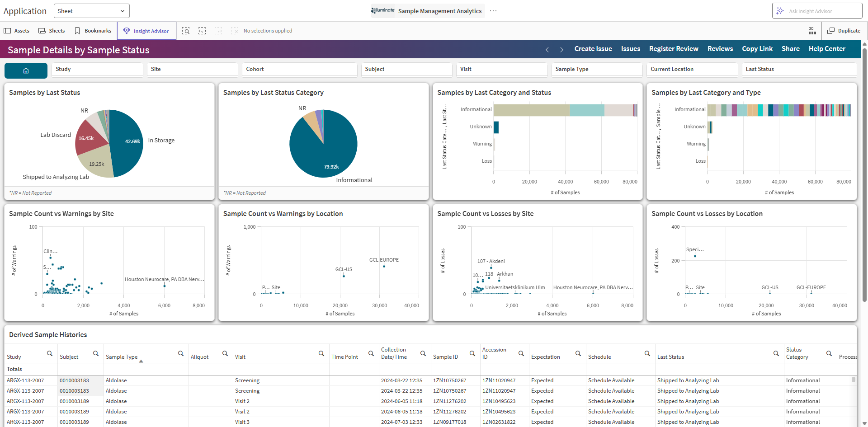The image size is (868, 427).
Task: Click the Houston Neurocare point in Warnings by Site
Action: [165, 286]
